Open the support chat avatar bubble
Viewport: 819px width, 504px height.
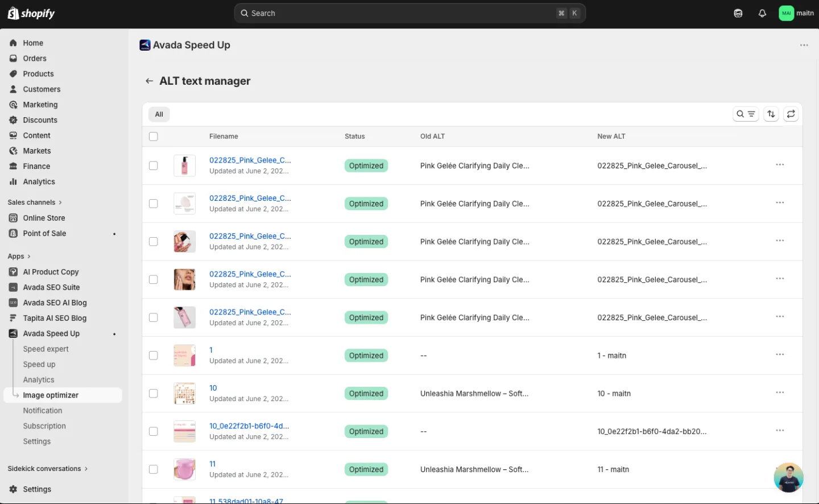coord(788,477)
